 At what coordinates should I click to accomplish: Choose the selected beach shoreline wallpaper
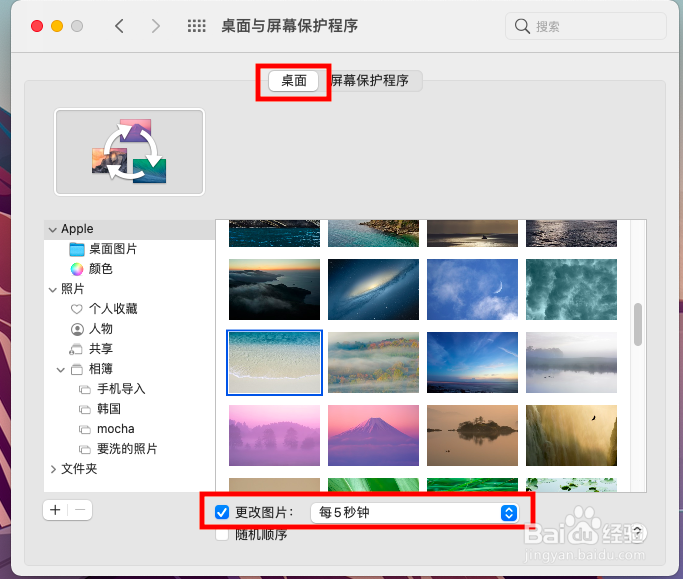274,362
